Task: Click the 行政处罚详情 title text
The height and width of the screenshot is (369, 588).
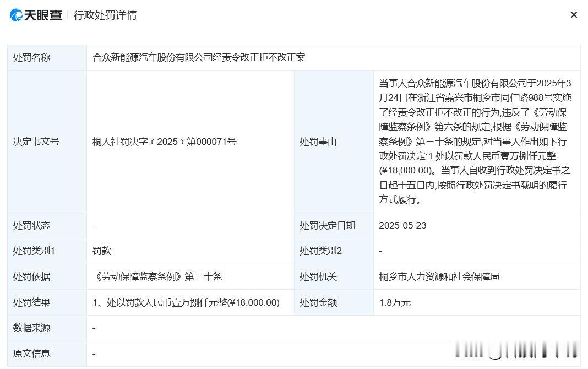Action: (x=105, y=15)
